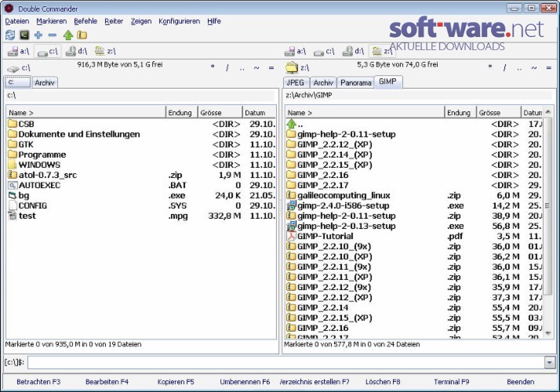Click Verzeichnis erstellen F7 button
Image resolution: width=560 pixels, height=392 pixels.
[315, 382]
